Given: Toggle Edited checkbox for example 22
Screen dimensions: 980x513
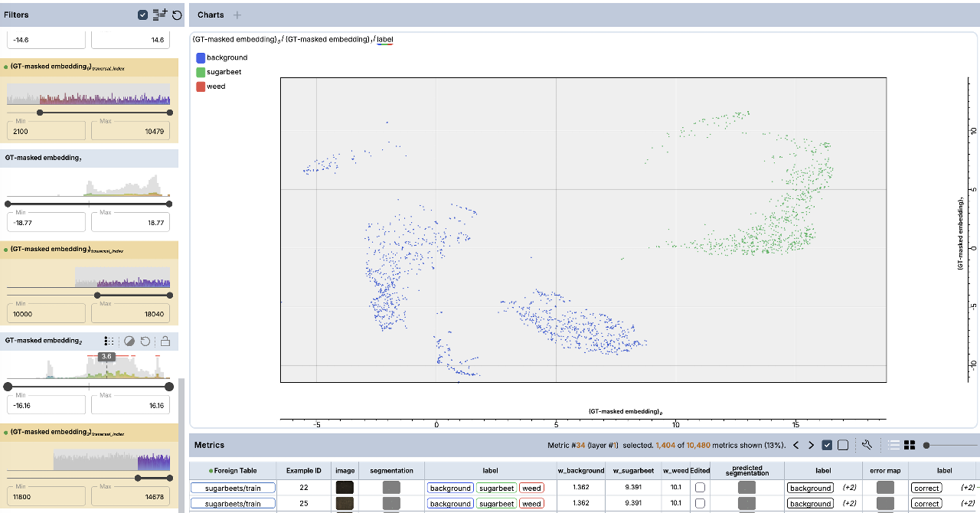Looking at the screenshot, I should [x=700, y=488].
